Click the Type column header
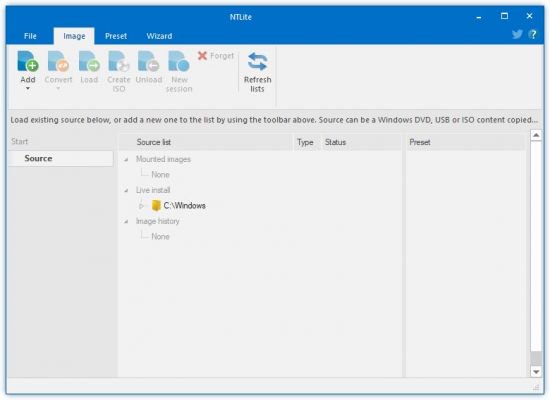550x400 pixels. [307, 142]
